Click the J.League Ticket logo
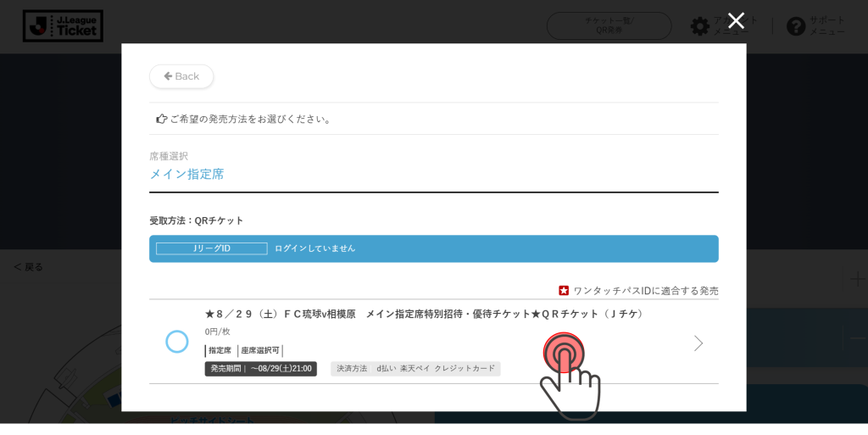The width and height of the screenshot is (868, 435). [63, 26]
